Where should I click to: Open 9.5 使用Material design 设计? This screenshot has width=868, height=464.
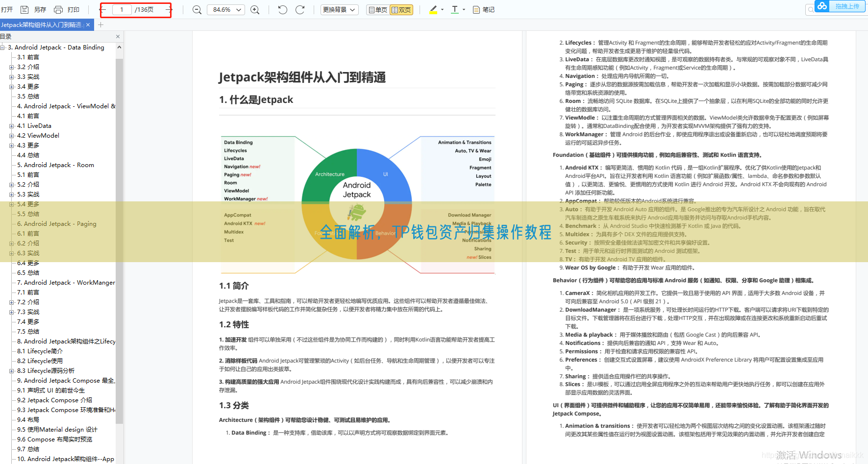(57, 430)
